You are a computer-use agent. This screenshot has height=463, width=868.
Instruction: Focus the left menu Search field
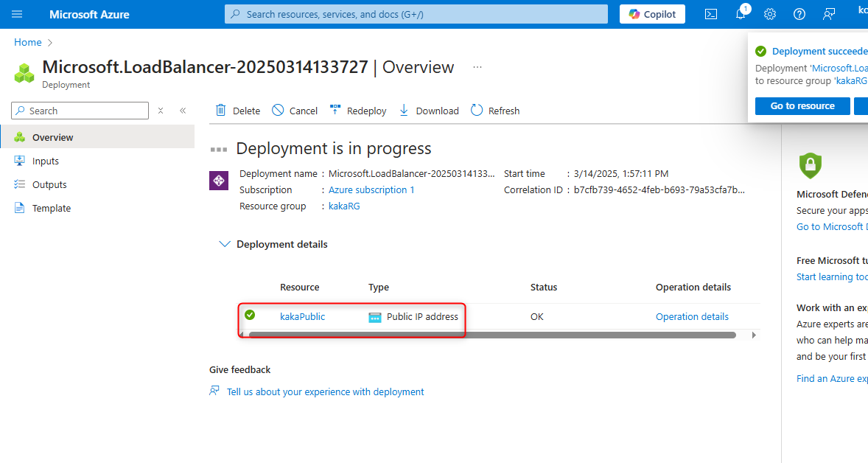(x=80, y=111)
